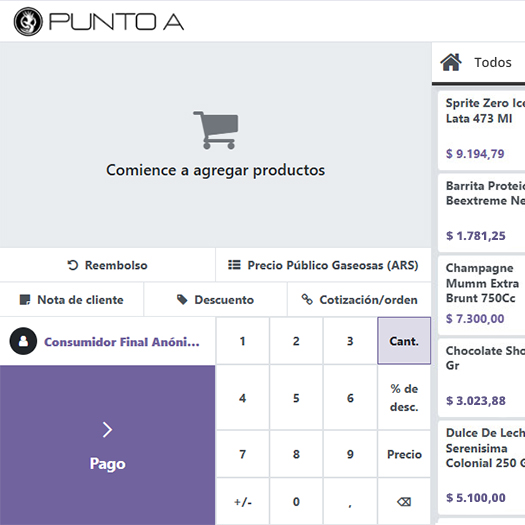
Task: Add Sprite Zero Lata 473 Ml product
Action: pyautogui.click(x=481, y=130)
